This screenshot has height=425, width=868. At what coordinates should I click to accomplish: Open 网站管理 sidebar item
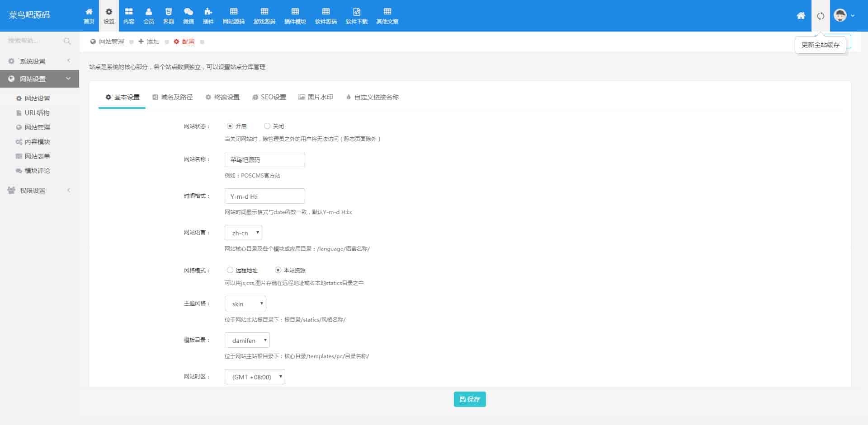(37, 127)
